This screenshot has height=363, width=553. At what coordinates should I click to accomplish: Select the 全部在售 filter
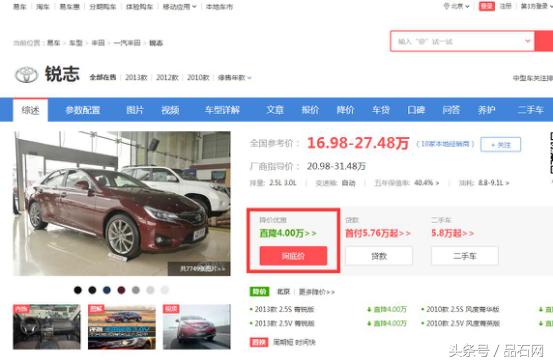tap(103, 77)
